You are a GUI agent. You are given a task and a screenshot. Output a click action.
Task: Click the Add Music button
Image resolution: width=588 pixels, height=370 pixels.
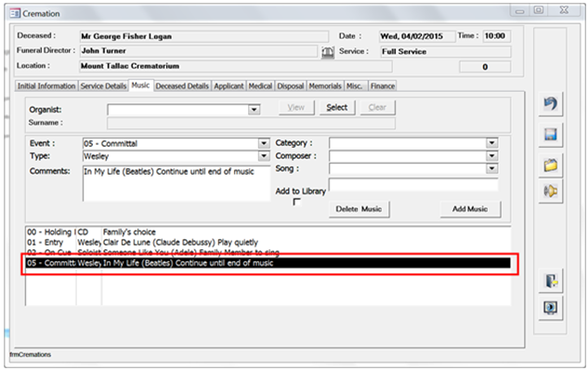[470, 209]
